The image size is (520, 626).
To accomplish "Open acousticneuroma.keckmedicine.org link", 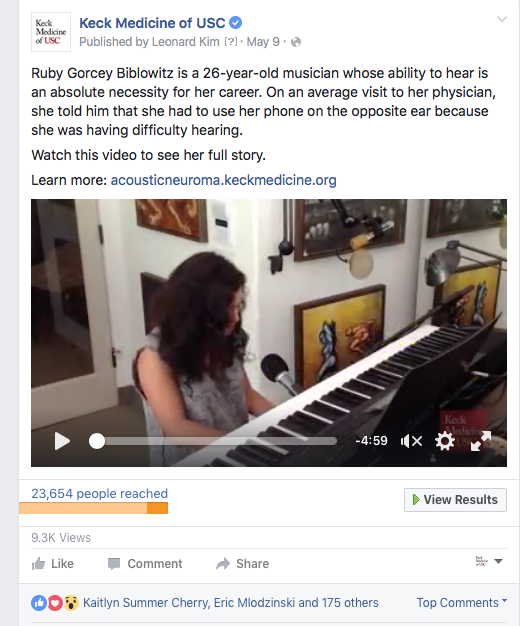I will pos(224,180).
